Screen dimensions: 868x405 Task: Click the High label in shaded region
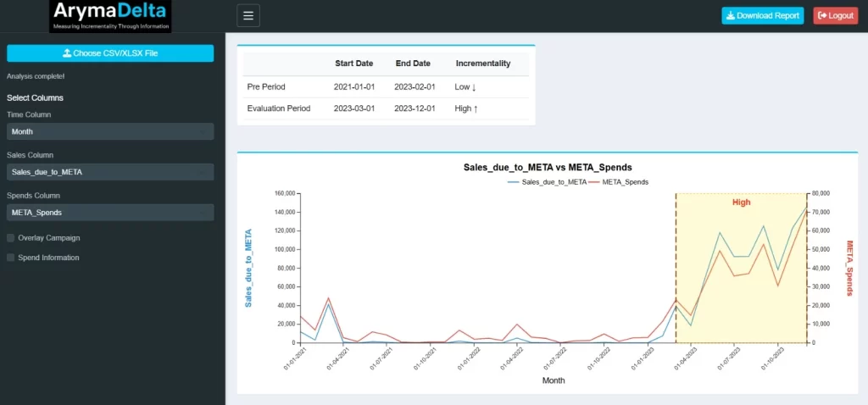741,202
